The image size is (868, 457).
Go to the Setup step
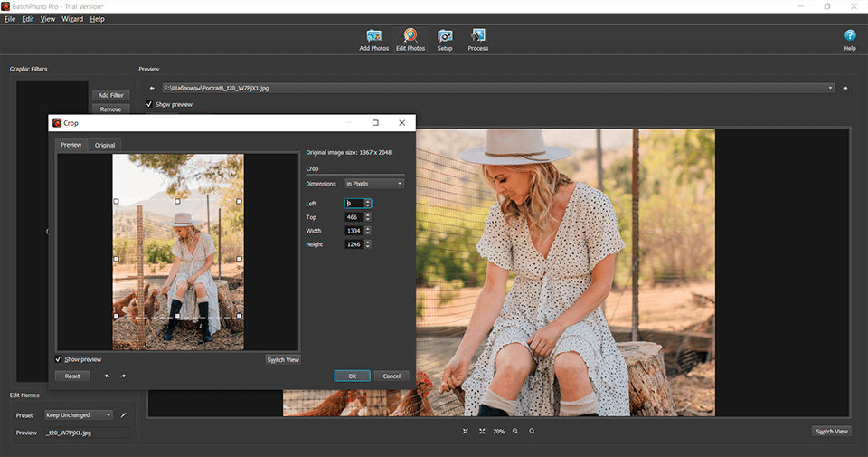pos(445,40)
